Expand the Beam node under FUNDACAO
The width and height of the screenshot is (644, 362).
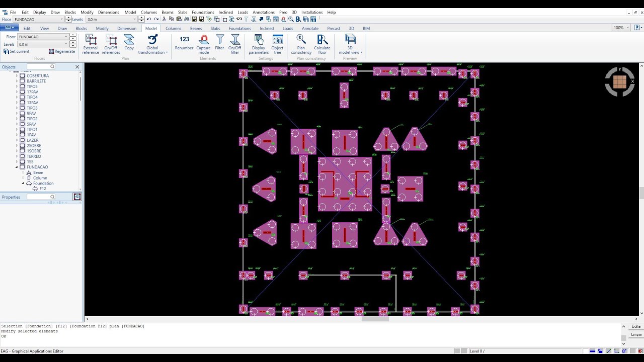pyautogui.click(x=23, y=172)
